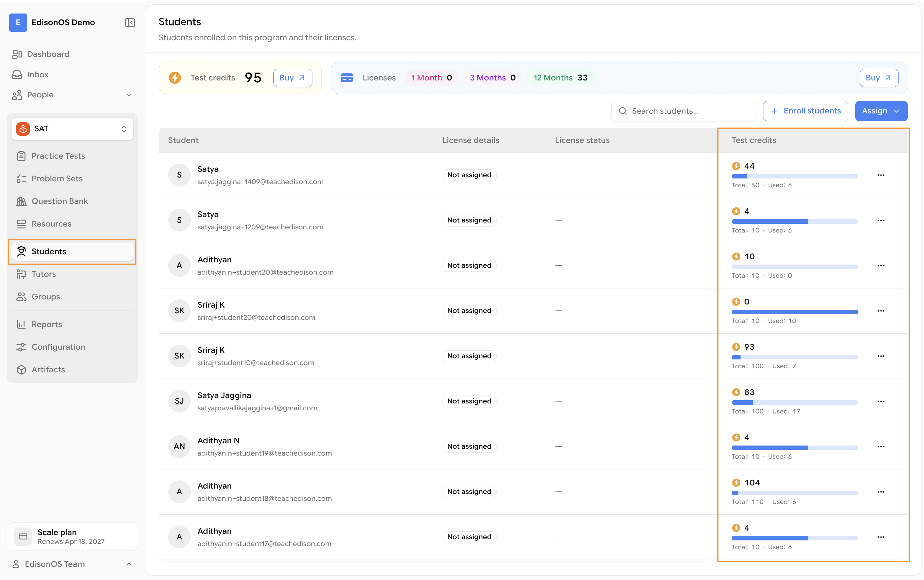Open more options for adithyan.n+student20 row
This screenshot has width=924, height=580.
click(x=881, y=265)
